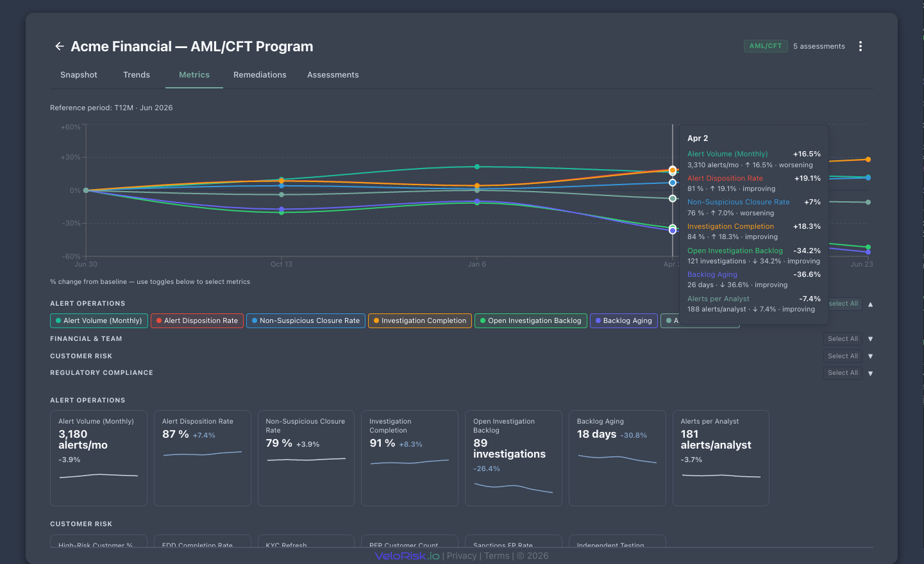Click the AML/CFT badge

pos(766,46)
